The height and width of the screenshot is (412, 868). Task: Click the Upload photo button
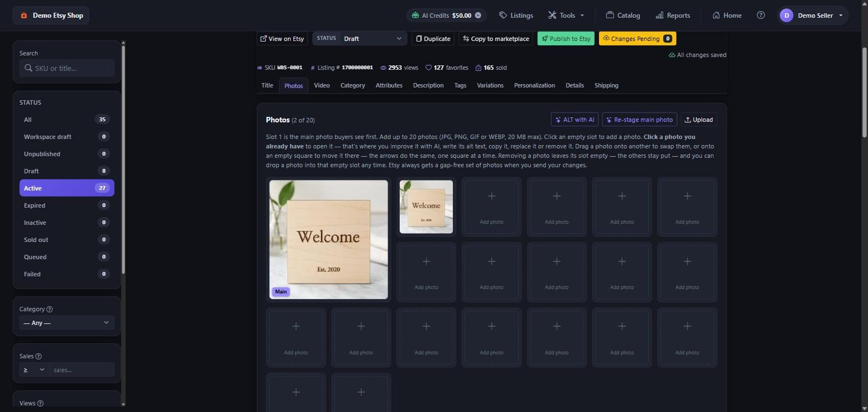point(699,120)
